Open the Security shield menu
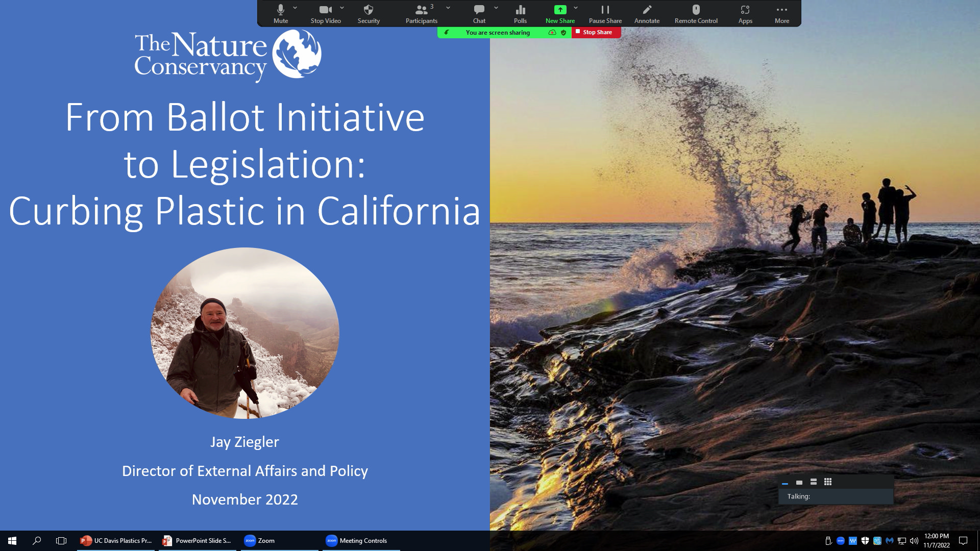 369,13
